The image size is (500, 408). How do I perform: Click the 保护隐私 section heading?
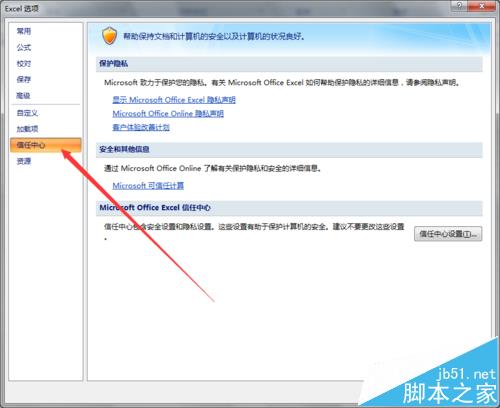[x=114, y=64]
